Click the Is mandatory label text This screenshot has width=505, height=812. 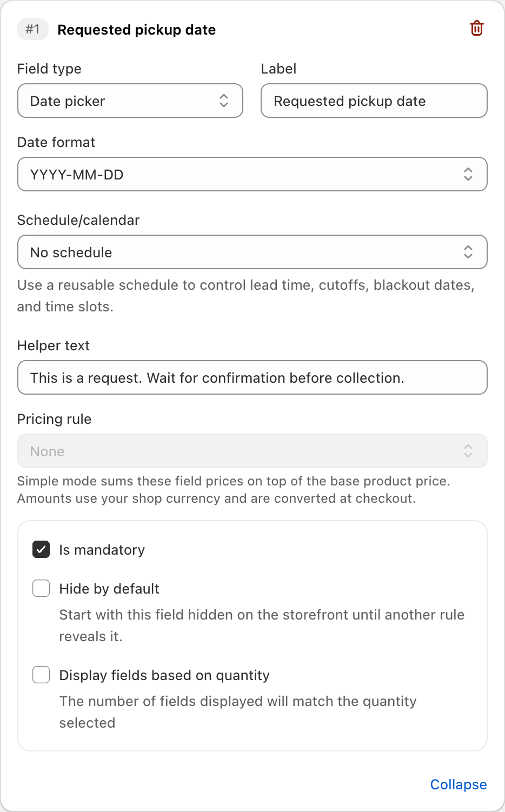point(102,550)
